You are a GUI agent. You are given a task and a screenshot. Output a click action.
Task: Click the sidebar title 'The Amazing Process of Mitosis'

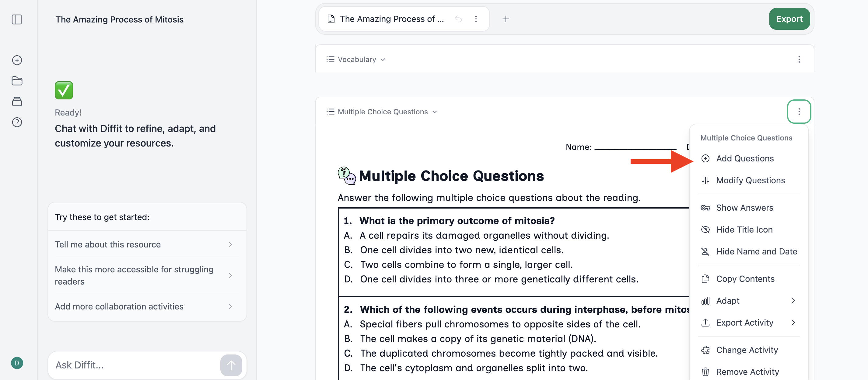pyautogui.click(x=119, y=19)
